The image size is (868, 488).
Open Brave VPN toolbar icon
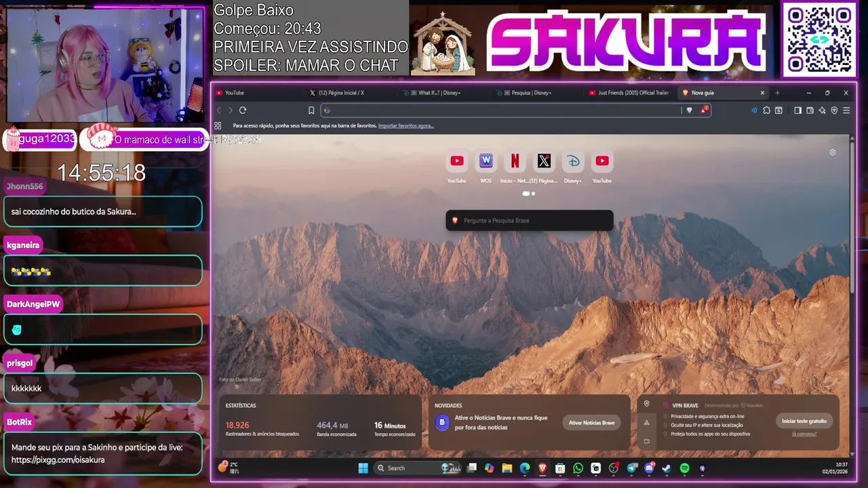click(834, 110)
